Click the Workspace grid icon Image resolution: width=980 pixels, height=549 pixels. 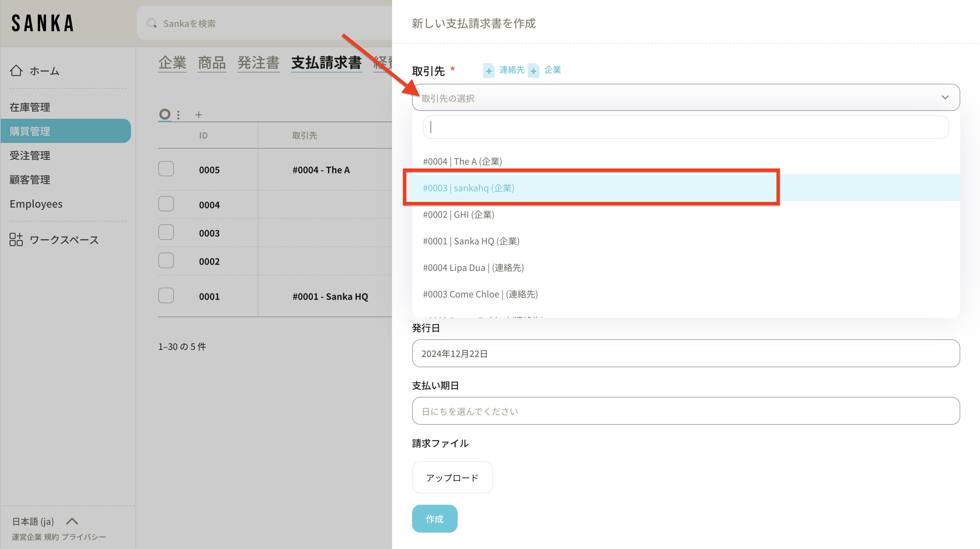tap(16, 240)
